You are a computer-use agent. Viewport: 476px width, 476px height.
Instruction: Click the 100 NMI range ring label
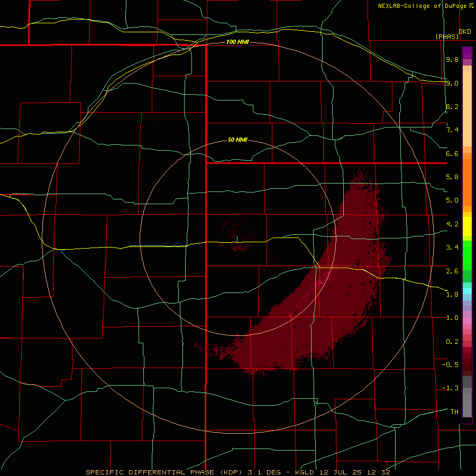(237, 42)
